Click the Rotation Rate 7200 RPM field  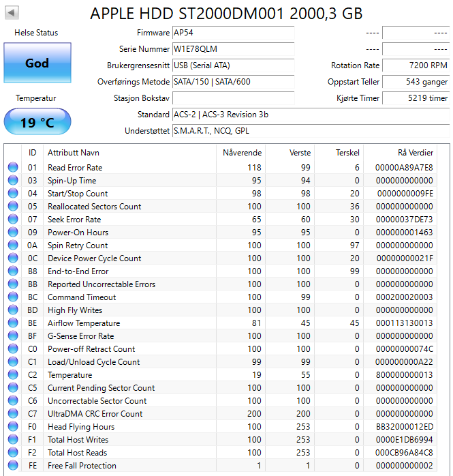coord(416,65)
